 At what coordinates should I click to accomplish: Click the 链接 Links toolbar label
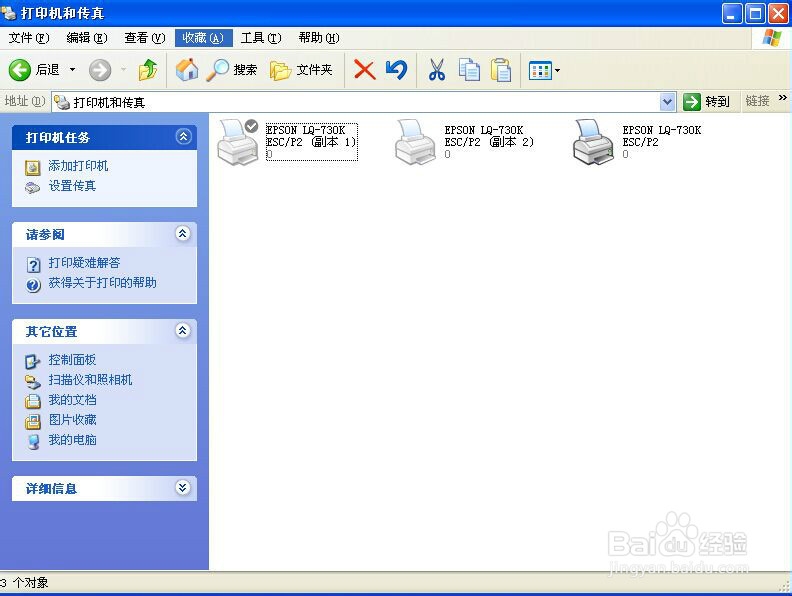pos(757,101)
